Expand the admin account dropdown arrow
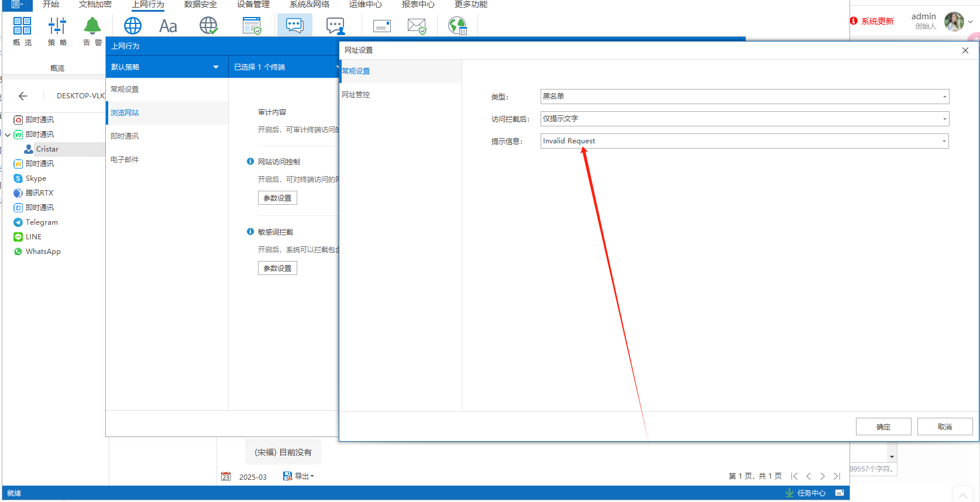This screenshot has width=980, height=502. pyautogui.click(x=971, y=22)
